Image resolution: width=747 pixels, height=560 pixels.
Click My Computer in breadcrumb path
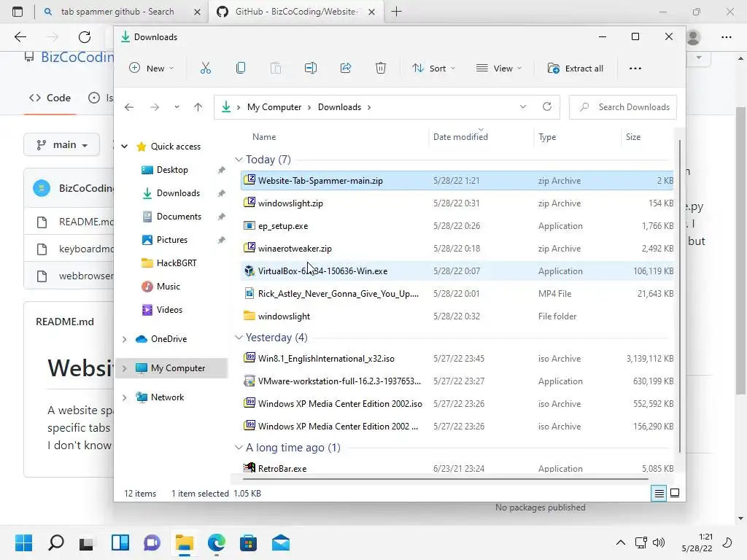coord(274,107)
